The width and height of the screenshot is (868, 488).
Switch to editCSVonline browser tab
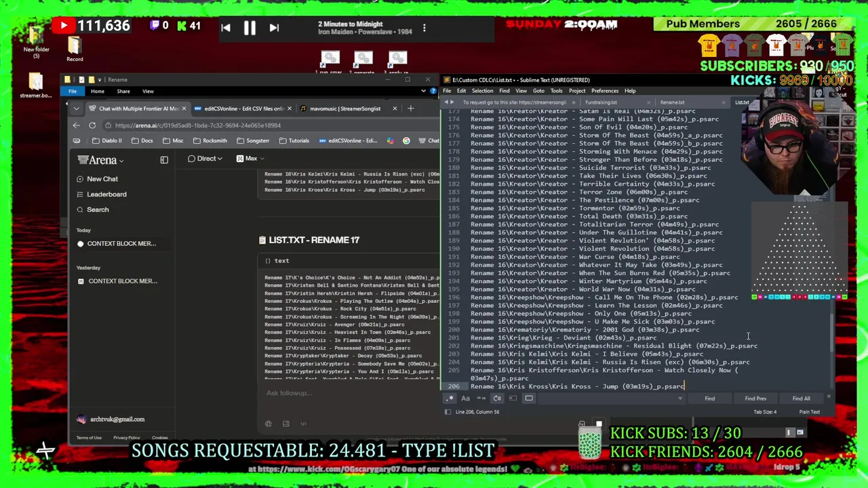[244, 108]
